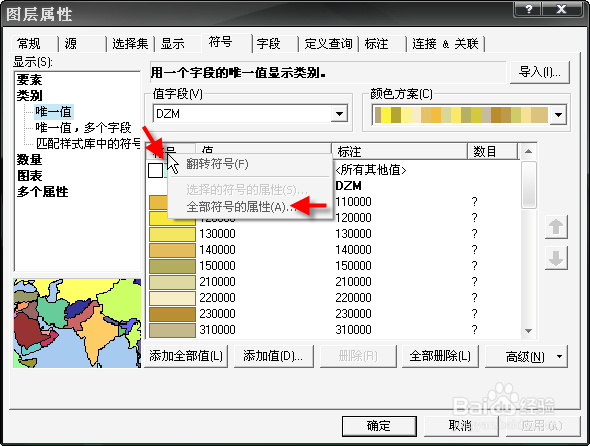Select 唯一值 under 类别

pos(53,112)
